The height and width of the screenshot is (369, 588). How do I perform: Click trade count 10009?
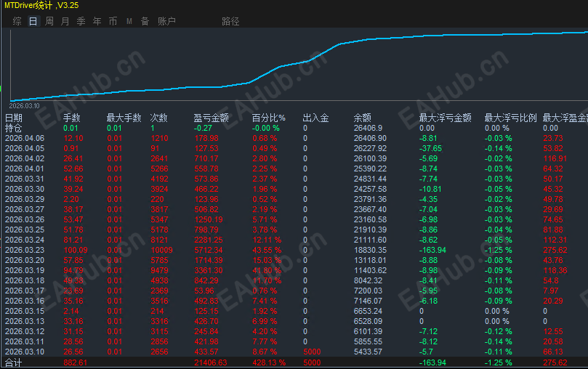pyautogui.click(x=161, y=250)
